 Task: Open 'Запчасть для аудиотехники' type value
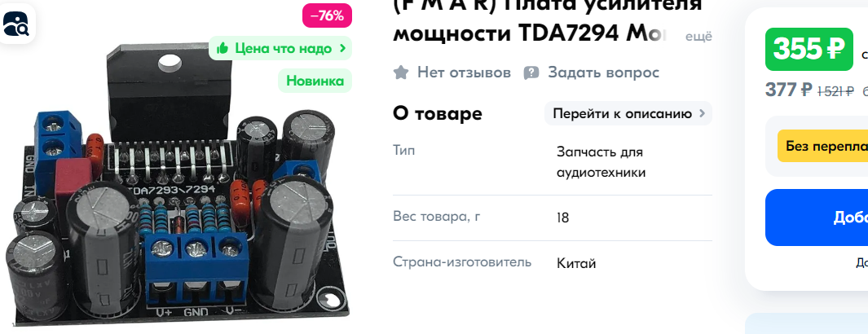[601, 162]
